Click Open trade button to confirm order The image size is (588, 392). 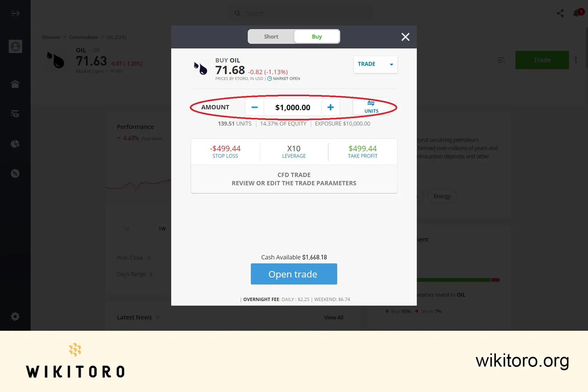(294, 273)
